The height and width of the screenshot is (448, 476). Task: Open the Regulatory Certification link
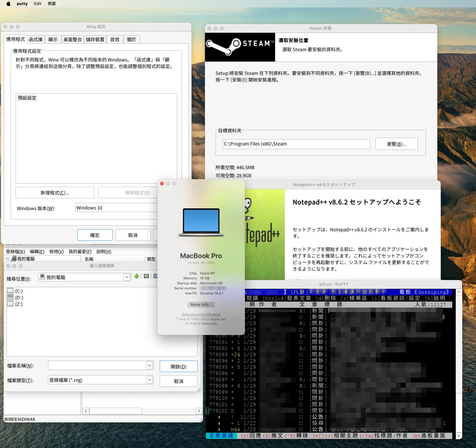[x=201, y=314]
